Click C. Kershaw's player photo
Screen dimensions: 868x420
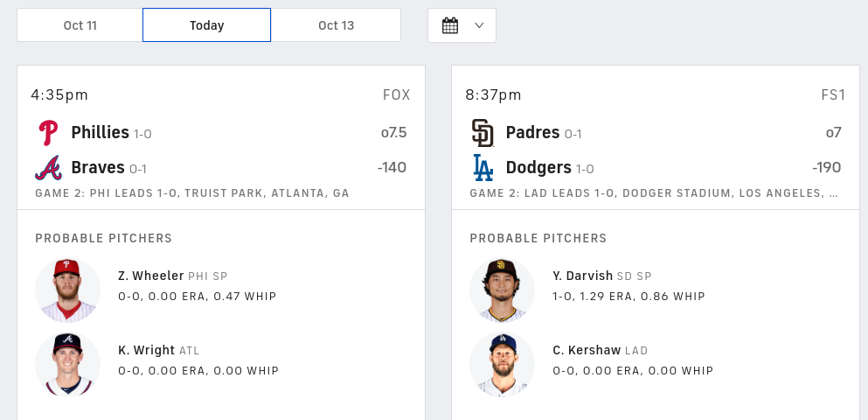point(502,365)
